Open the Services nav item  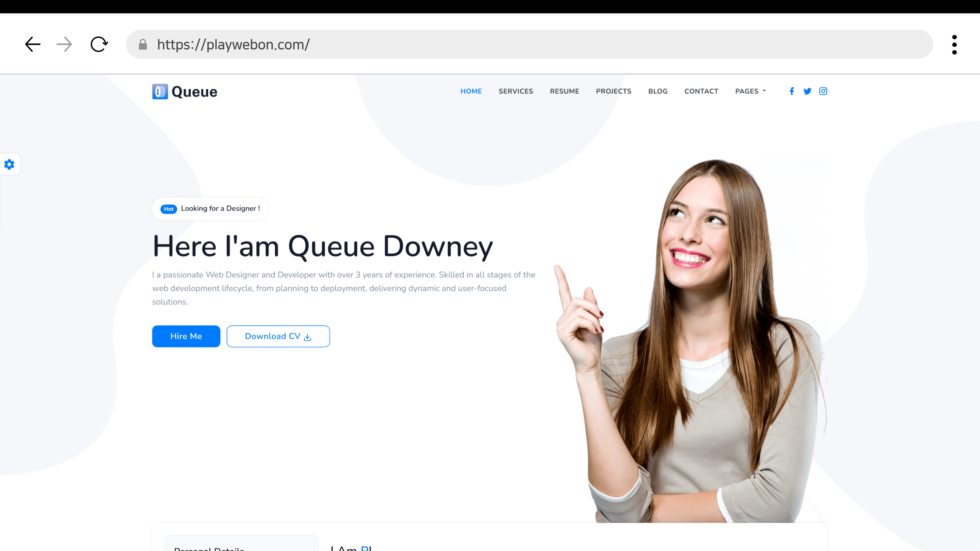[x=516, y=91]
